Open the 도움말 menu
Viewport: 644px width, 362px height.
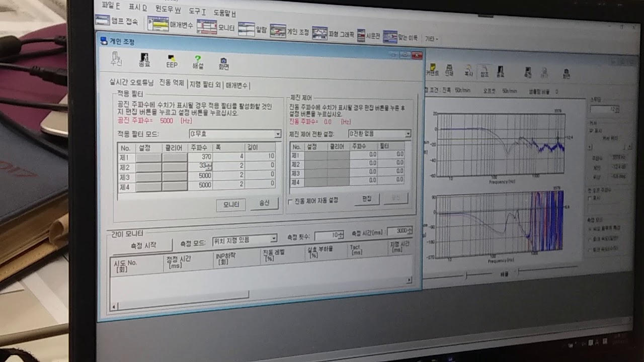pos(224,13)
